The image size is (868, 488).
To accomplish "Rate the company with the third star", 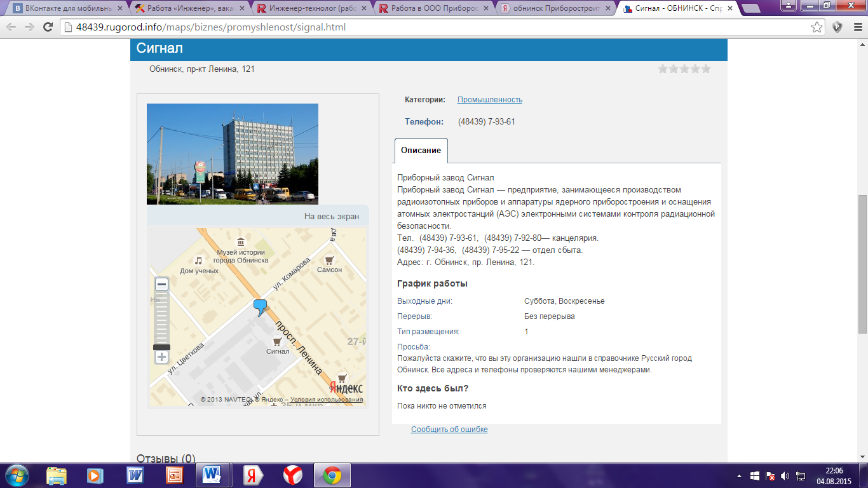I will click(x=684, y=69).
